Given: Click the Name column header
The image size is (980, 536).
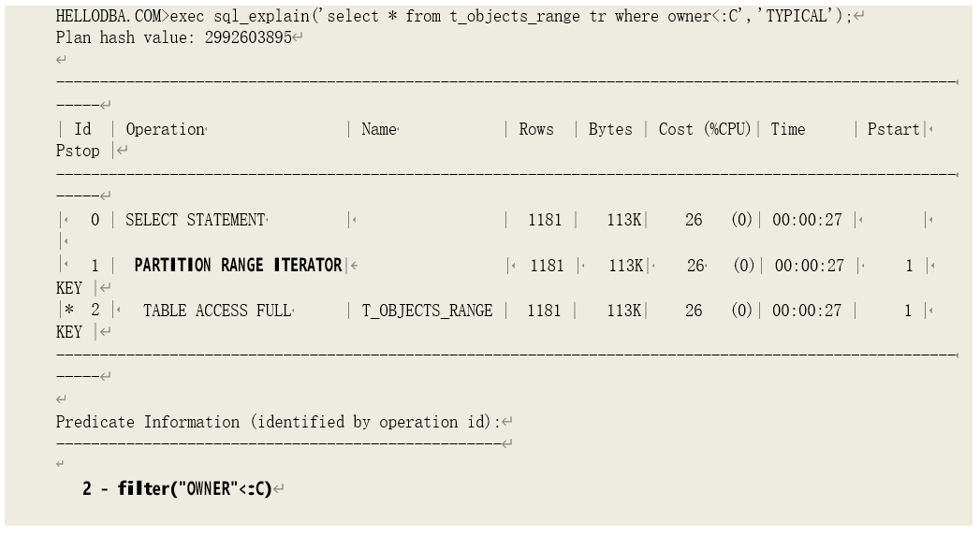Looking at the screenshot, I should pos(379,130).
